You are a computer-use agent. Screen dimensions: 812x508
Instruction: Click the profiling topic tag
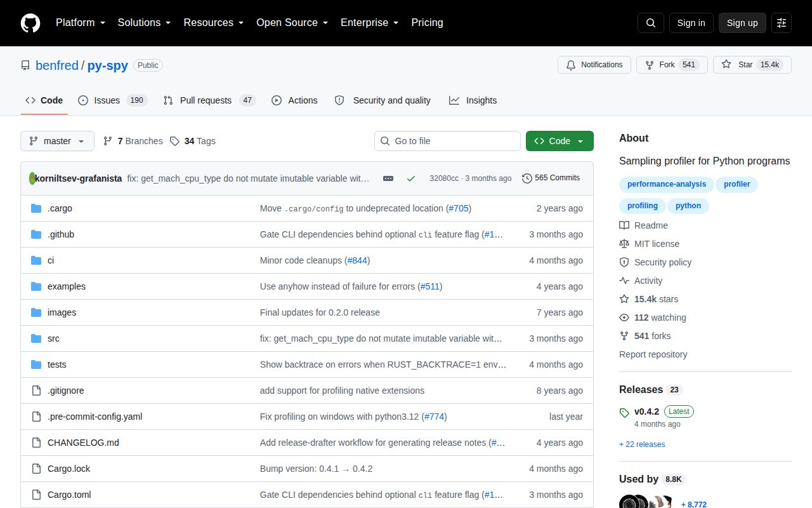click(x=643, y=206)
